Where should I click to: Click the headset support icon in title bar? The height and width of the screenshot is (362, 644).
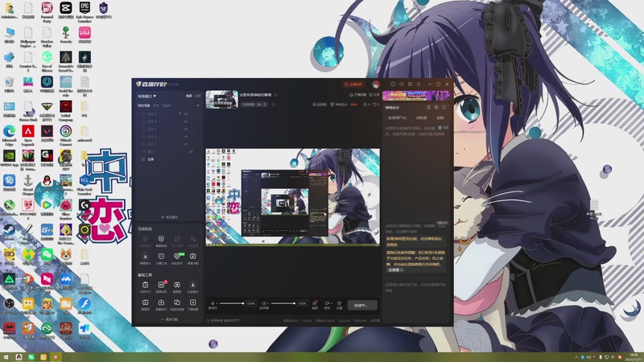click(x=401, y=84)
